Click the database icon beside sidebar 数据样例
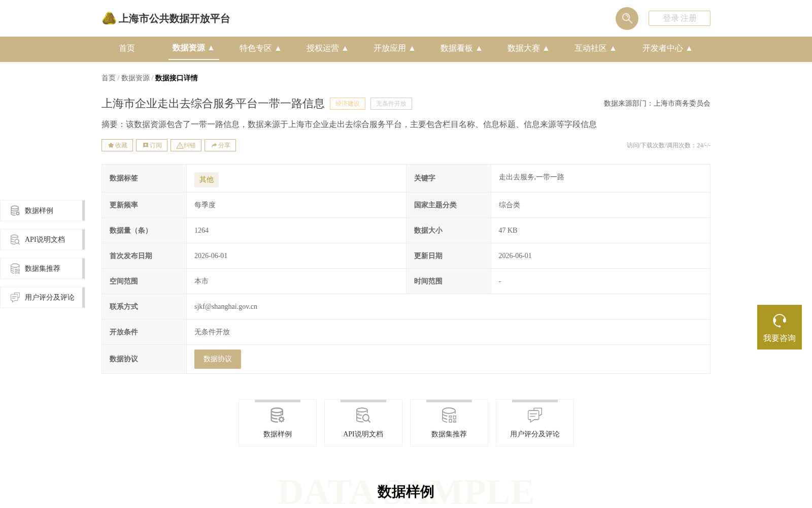The height and width of the screenshot is (508, 812). [15, 210]
